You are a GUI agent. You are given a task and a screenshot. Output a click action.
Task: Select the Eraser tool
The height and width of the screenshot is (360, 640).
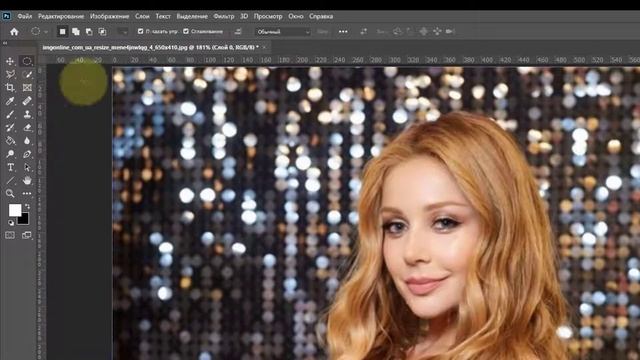(27, 127)
